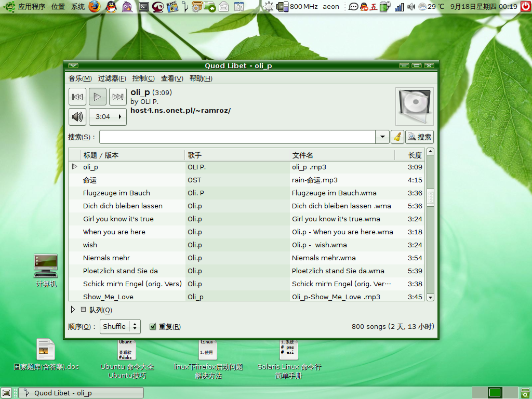Launch Firefox from the top panel
532x399 pixels.
tap(95, 6)
